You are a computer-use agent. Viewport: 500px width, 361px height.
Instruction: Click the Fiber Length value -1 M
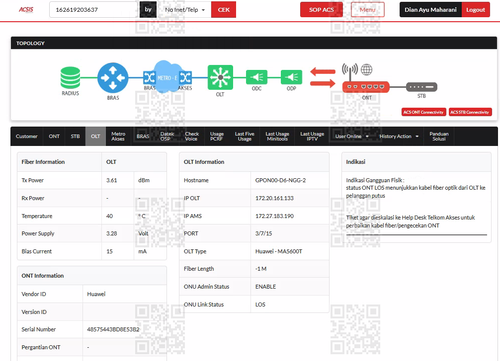point(261,269)
